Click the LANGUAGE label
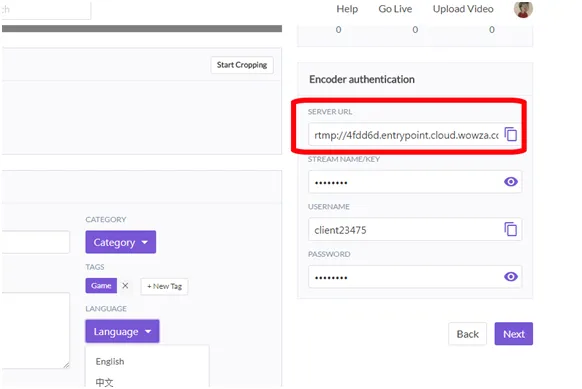The width and height of the screenshot is (582, 389). [x=106, y=308]
